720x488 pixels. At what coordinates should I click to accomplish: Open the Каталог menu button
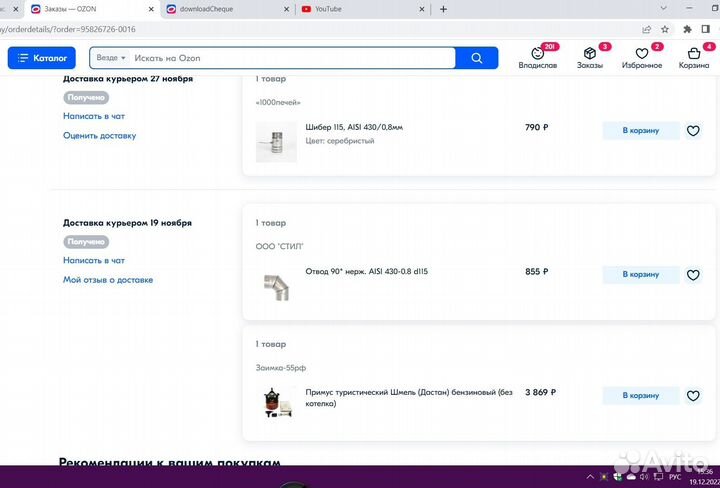point(41,58)
